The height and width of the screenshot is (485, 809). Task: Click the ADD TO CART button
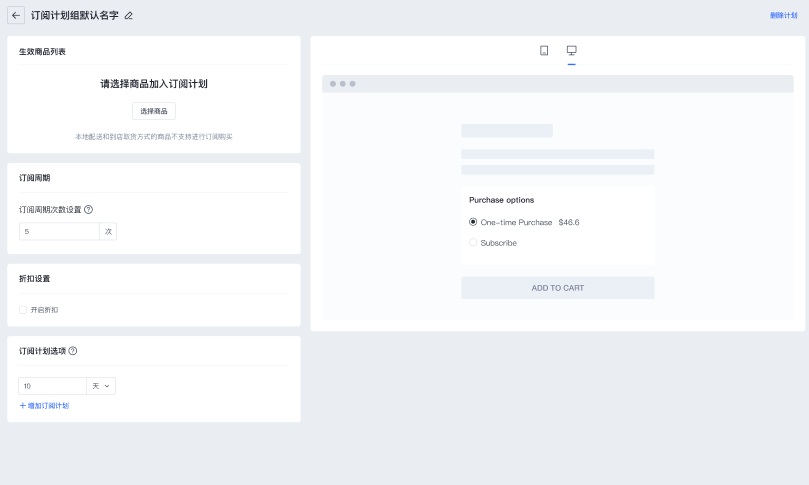point(557,288)
